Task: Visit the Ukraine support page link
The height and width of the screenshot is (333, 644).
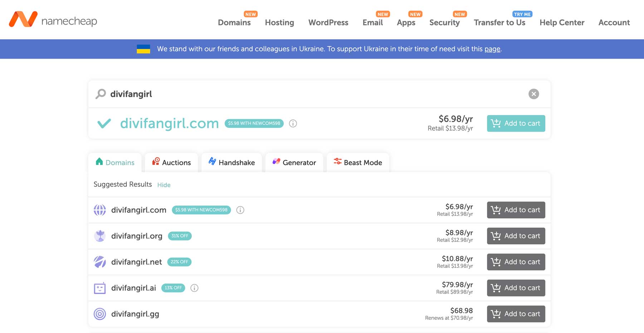Action: (493, 49)
